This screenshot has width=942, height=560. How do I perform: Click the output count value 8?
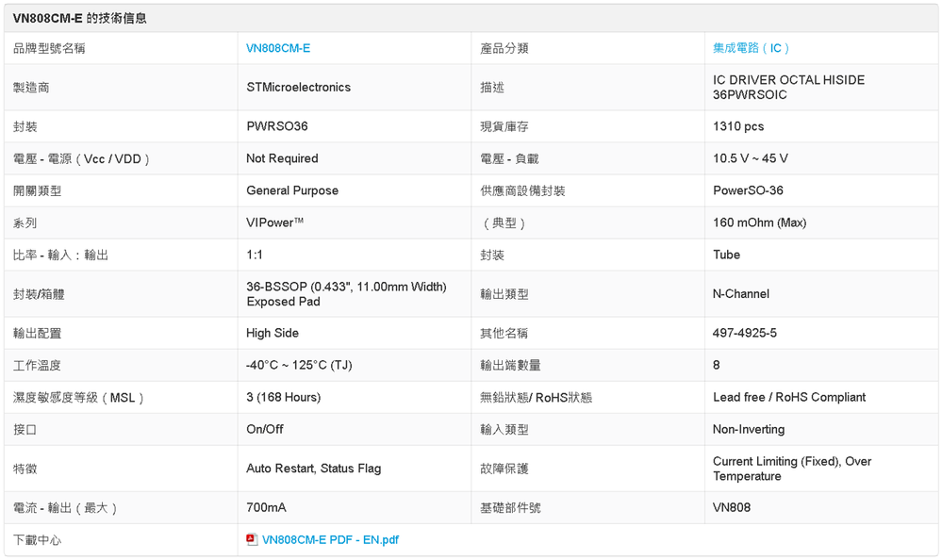click(716, 366)
